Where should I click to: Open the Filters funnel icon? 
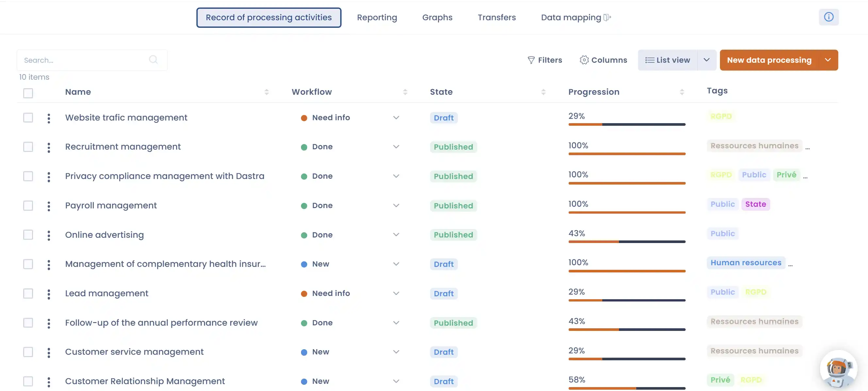click(531, 60)
